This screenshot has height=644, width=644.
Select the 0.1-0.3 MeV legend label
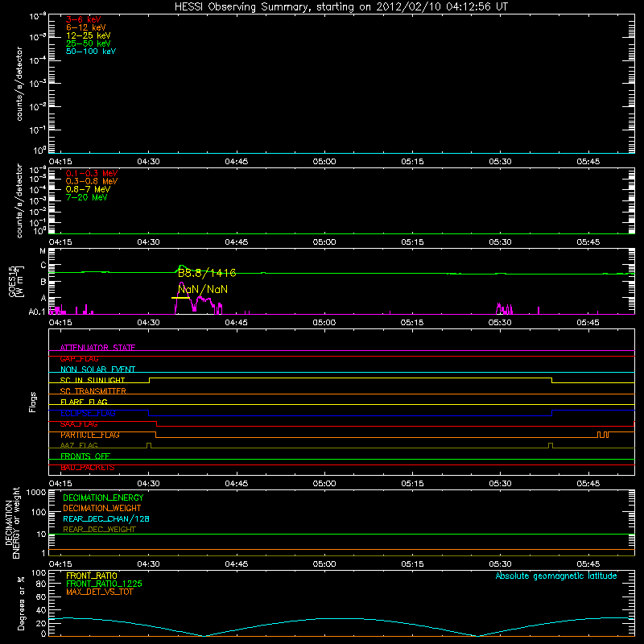click(92, 173)
